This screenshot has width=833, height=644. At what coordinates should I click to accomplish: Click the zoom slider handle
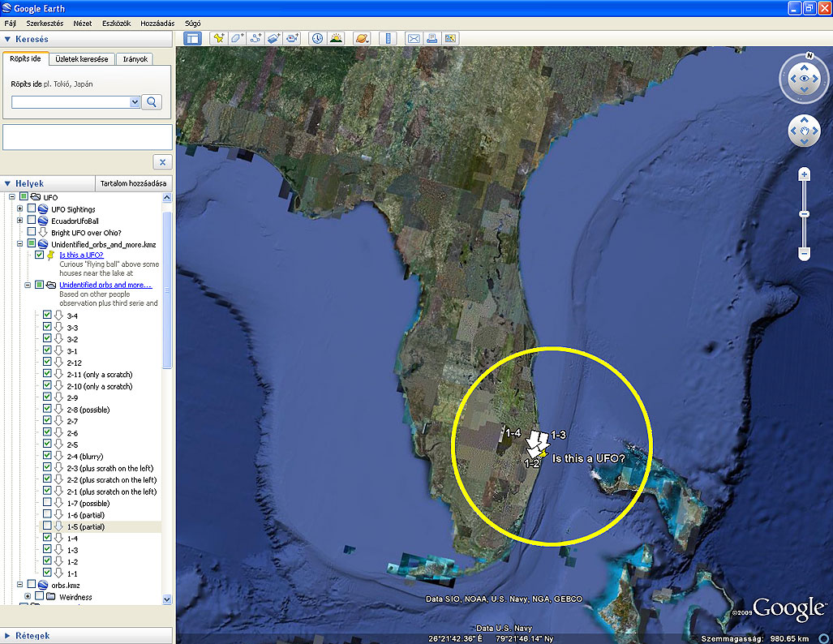coord(805,214)
